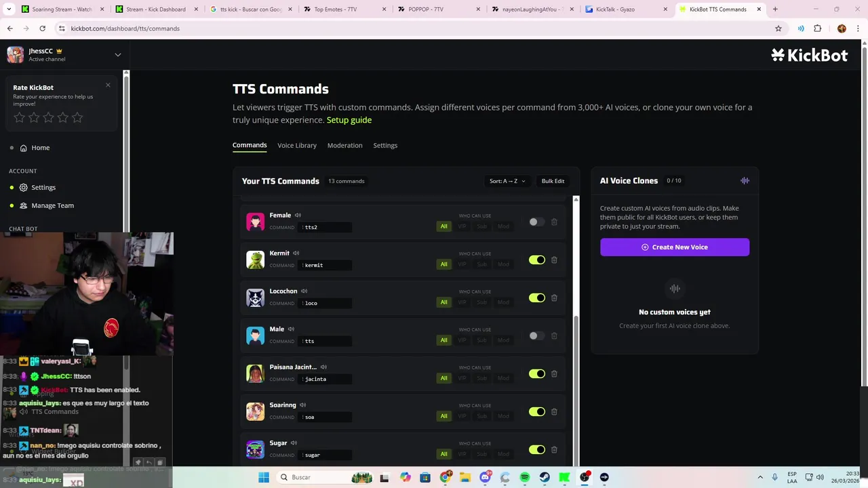Click the KickBot logo
Image resolution: width=868 pixels, height=488 pixels.
pyautogui.click(x=809, y=56)
